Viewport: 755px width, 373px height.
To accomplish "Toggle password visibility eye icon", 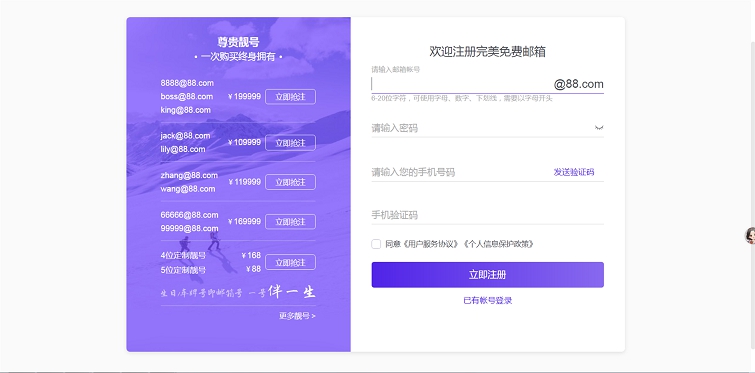I will pyautogui.click(x=599, y=128).
